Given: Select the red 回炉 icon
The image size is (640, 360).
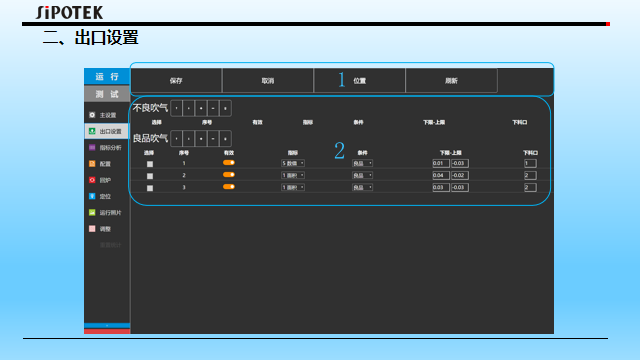Looking at the screenshot, I should [x=92, y=180].
